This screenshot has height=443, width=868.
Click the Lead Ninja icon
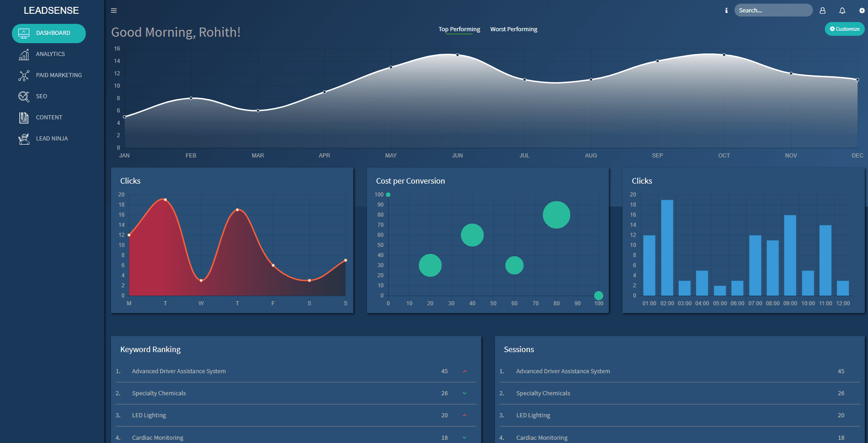[x=24, y=139]
